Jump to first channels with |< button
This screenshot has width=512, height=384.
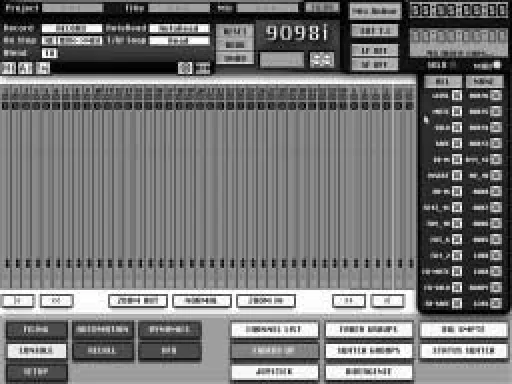18,301
